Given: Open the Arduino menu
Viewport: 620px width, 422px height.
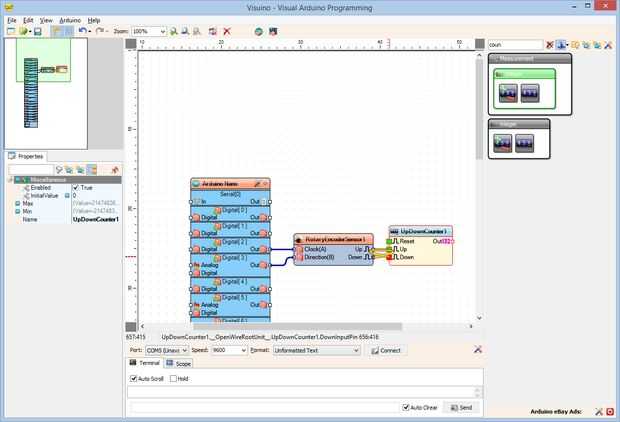Looking at the screenshot, I should pos(70,20).
